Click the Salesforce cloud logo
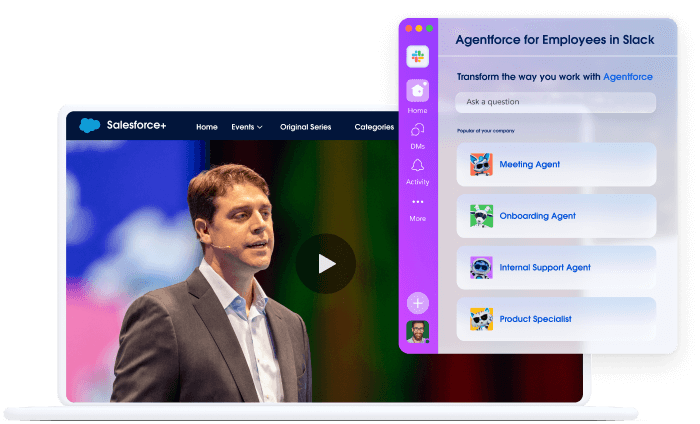The width and height of the screenshot is (700, 424). (x=90, y=125)
